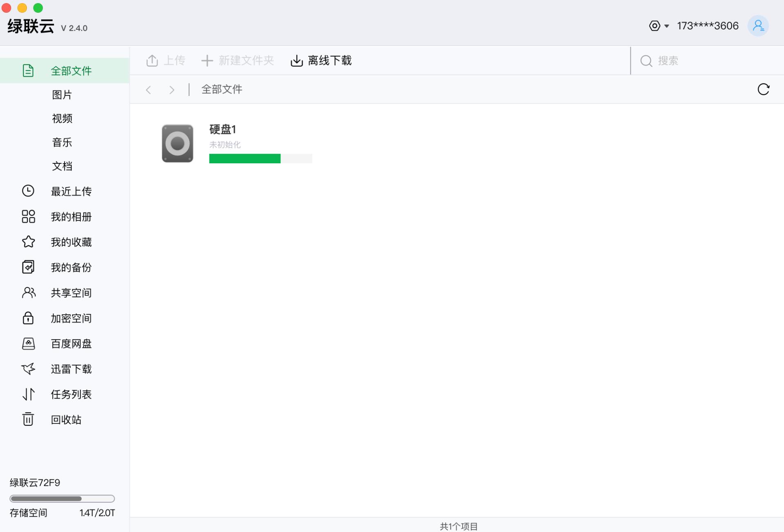Click the 硬盘1 storage progress bar
The height and width of the screenshot is (532, 784).
pos(260,158)
